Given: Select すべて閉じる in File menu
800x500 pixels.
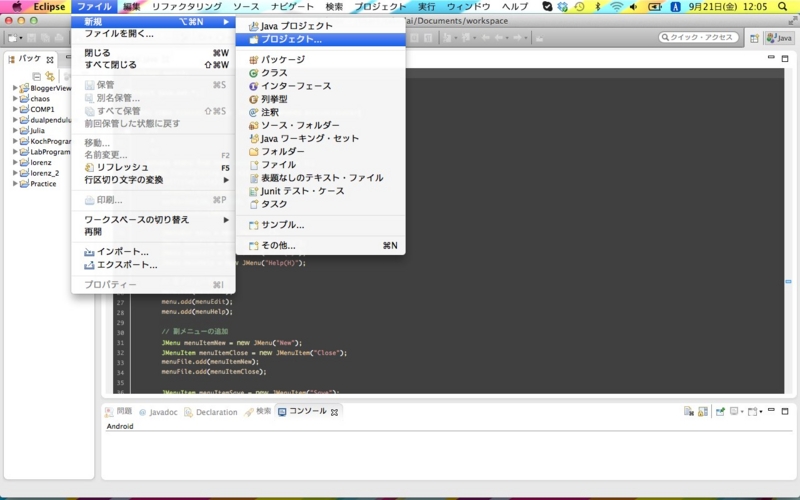Looking at the screenshot, I should 153,65.
